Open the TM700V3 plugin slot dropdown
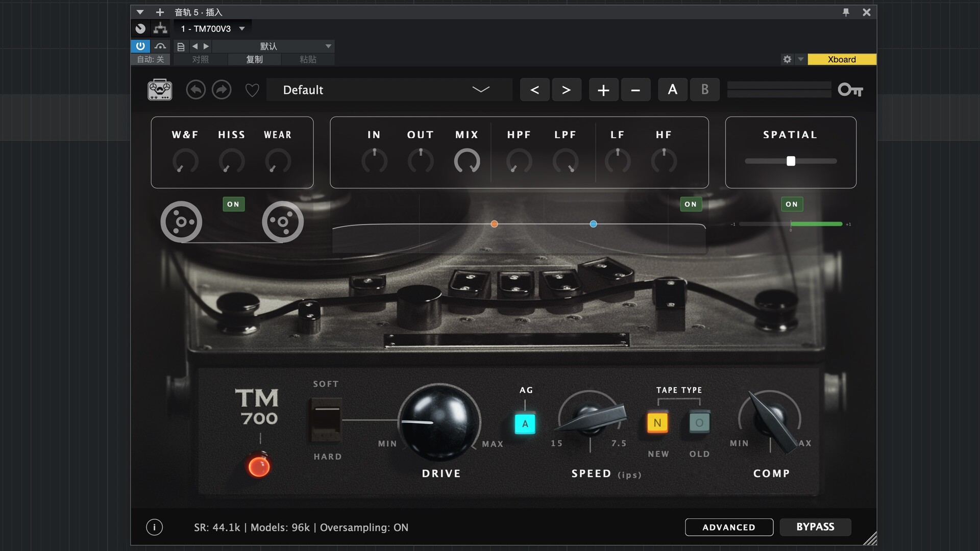The height and width of the screenshot is (551, 980). point(242,29)
